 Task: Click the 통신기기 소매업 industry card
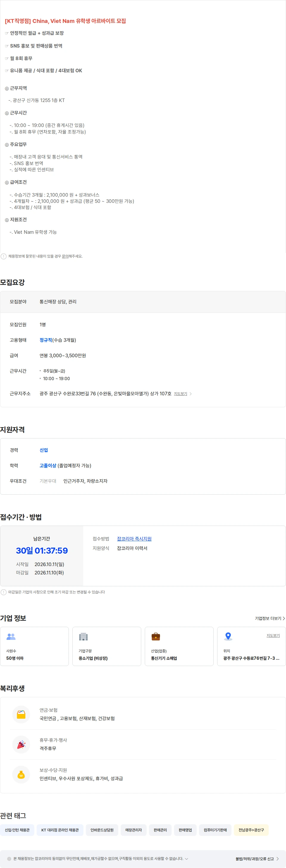pyautogui.click(x=179, y=646)
